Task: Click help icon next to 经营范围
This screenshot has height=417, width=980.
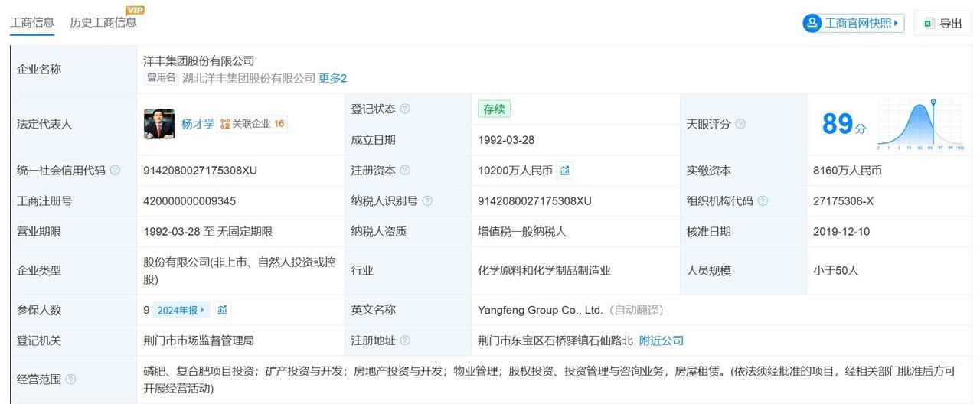Action: tap(71, 380)
